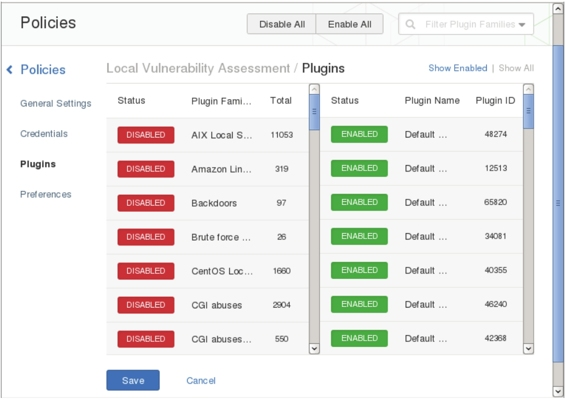Click the Show Enabled link
Image resolution: width=566 pixels, height=400 pixels.
(458, 68)
